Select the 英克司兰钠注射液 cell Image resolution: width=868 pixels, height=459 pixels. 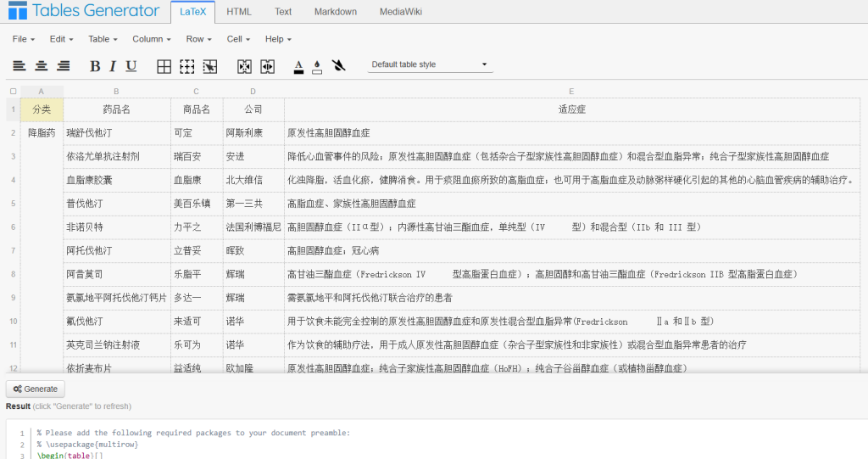[x=117, y=344]
